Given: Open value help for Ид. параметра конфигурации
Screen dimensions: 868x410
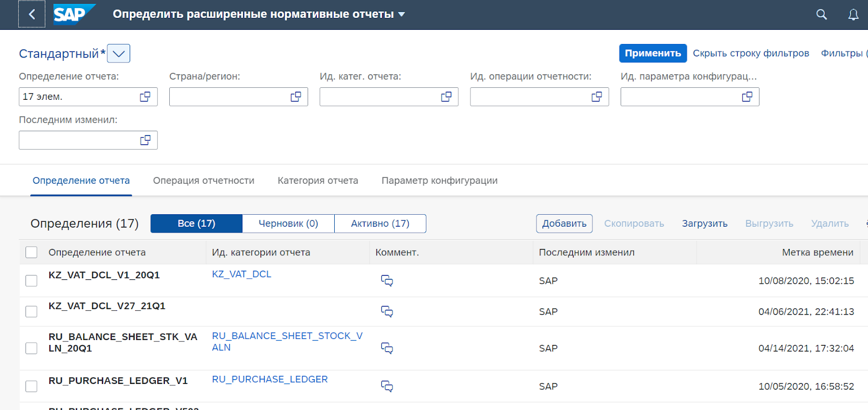Looking at the screenshot, I should click(x=747, y=97).
